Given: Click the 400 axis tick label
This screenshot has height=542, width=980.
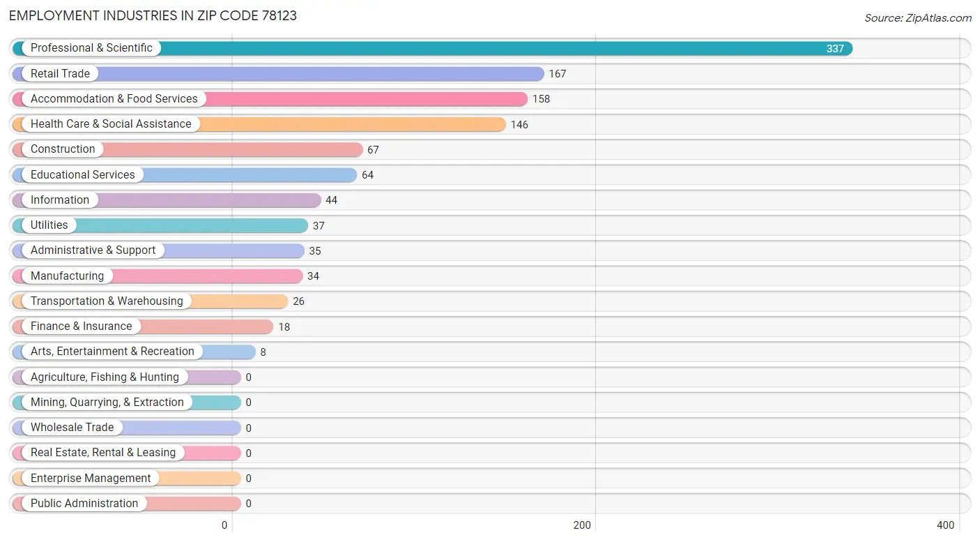Looking at the screenshot, I should coord(945,525).
